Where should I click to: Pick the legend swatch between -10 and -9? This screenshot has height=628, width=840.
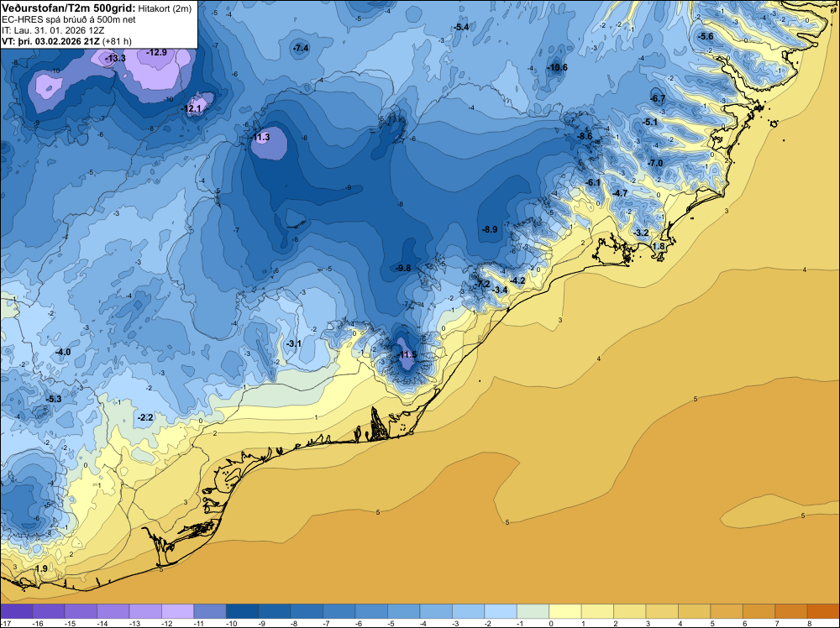tap(242, 611)
